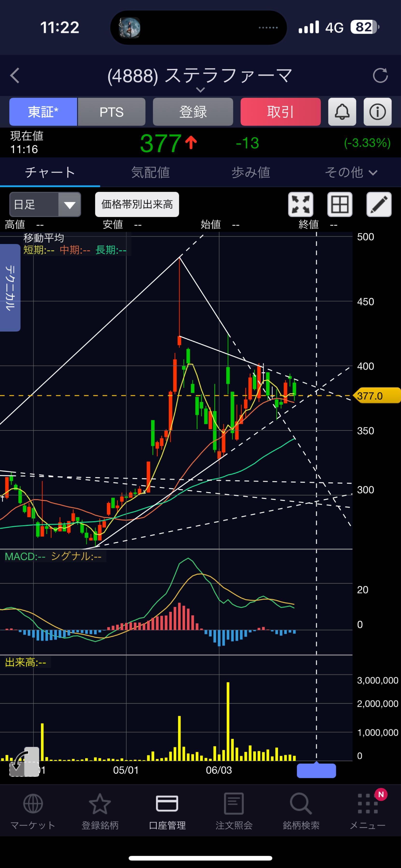The height and width of the screenshot is (868, 401).
Task: Expand stock selector chevron under title
Action: pyautogui.click(x=200, y=90)
